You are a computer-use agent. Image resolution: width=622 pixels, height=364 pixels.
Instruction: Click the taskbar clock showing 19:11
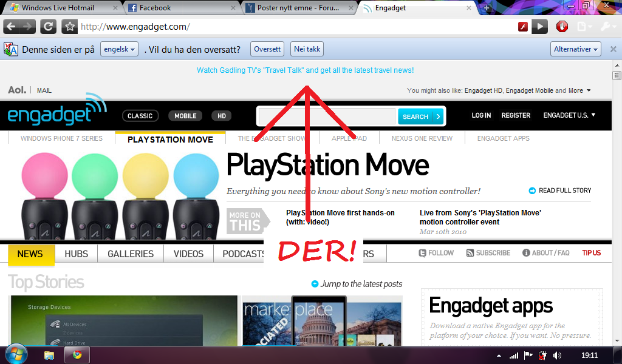[589, 356]
